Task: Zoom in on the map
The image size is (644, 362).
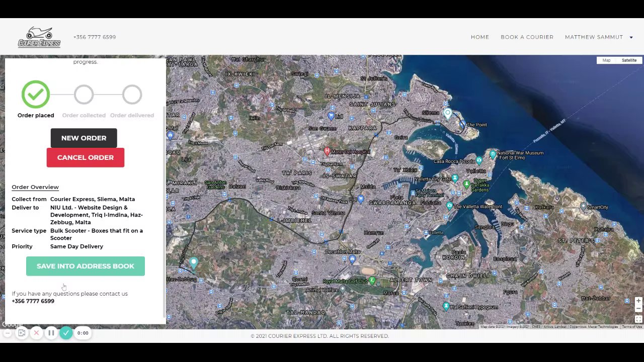Action: 638,301
